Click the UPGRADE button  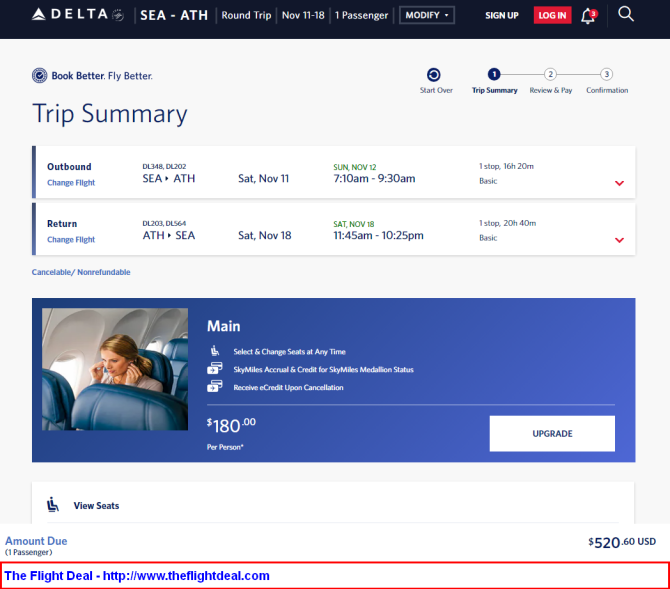click(x=552, y=433)
